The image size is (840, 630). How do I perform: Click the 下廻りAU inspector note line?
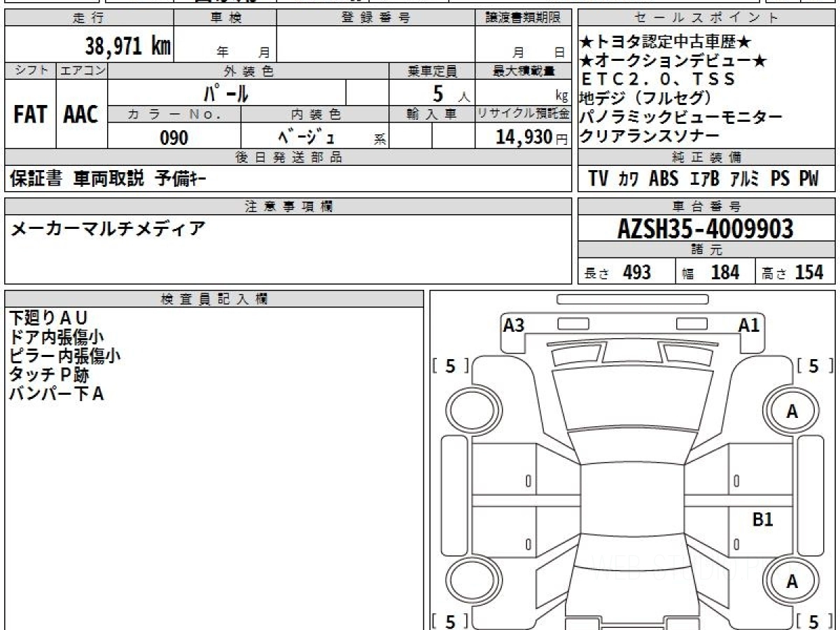48,318
